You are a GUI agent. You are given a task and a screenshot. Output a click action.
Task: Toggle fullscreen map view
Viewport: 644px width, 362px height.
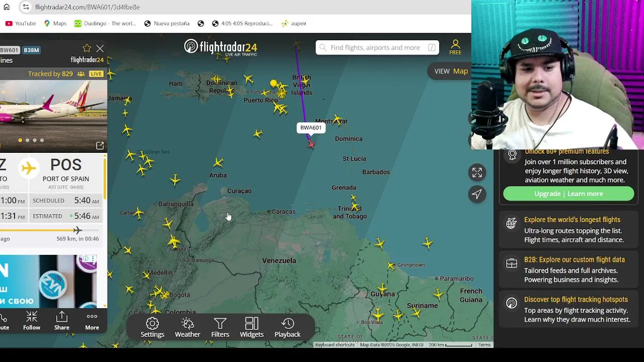477,172
